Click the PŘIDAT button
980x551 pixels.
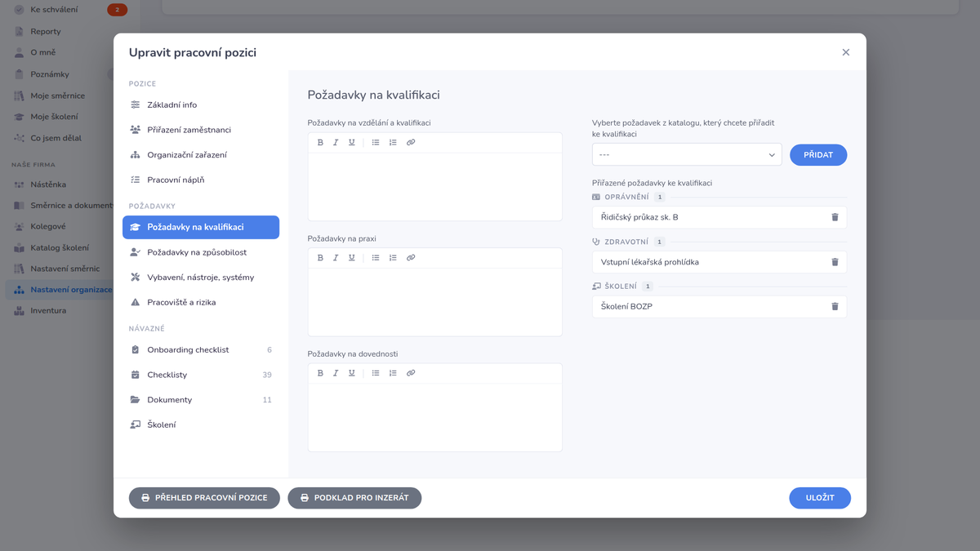[x=818, y=154]
